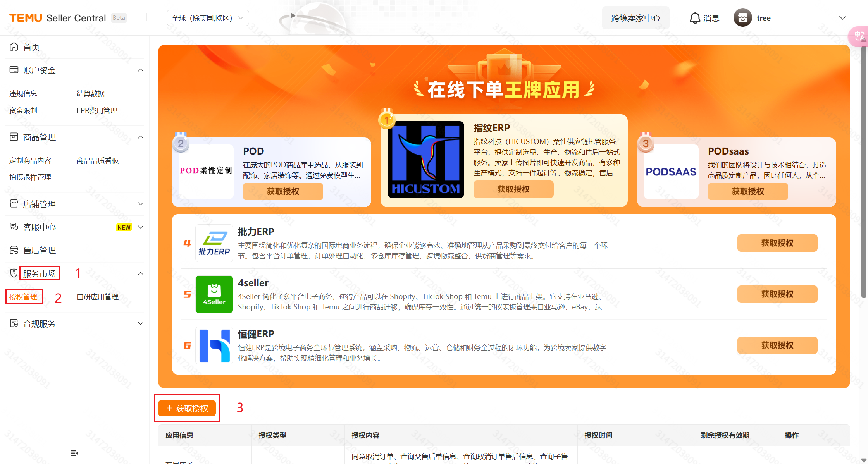Click the 应用信息 column header

[x=179, y=435]
